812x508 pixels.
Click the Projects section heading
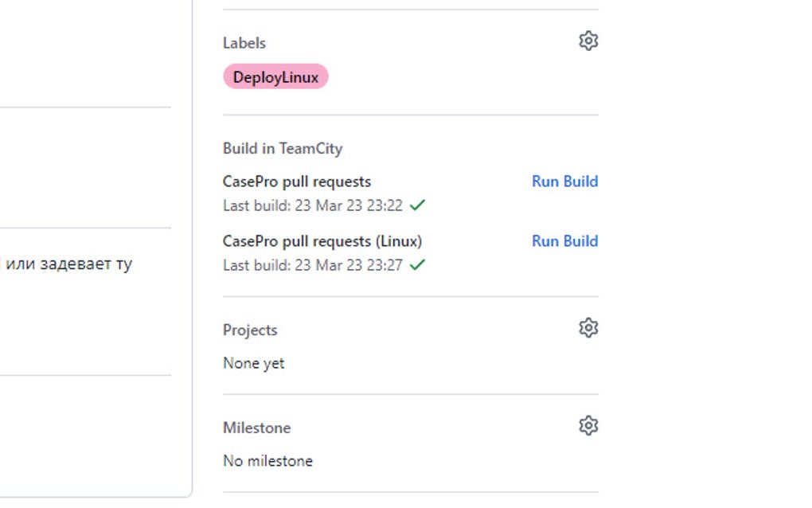point(250,329)
